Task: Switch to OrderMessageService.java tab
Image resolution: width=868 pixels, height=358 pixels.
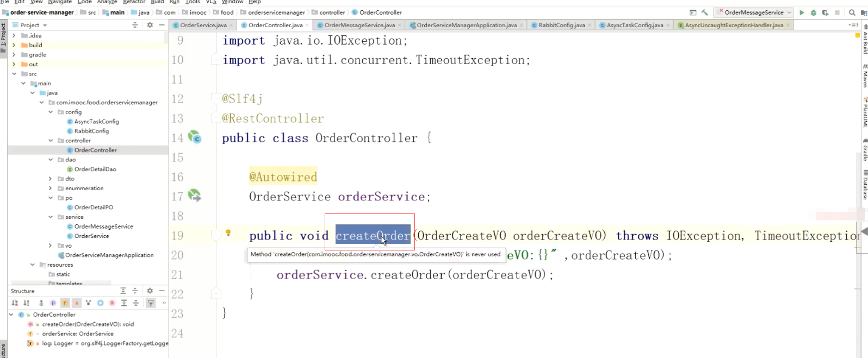Action: (x=359, y=25)
